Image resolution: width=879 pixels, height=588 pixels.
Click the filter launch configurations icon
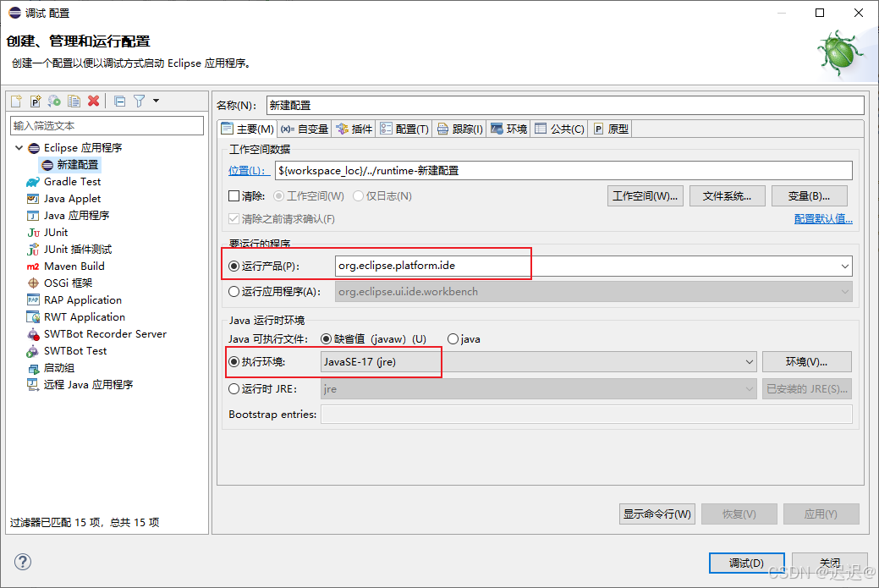pyautogui.click(x=139, y=101)
